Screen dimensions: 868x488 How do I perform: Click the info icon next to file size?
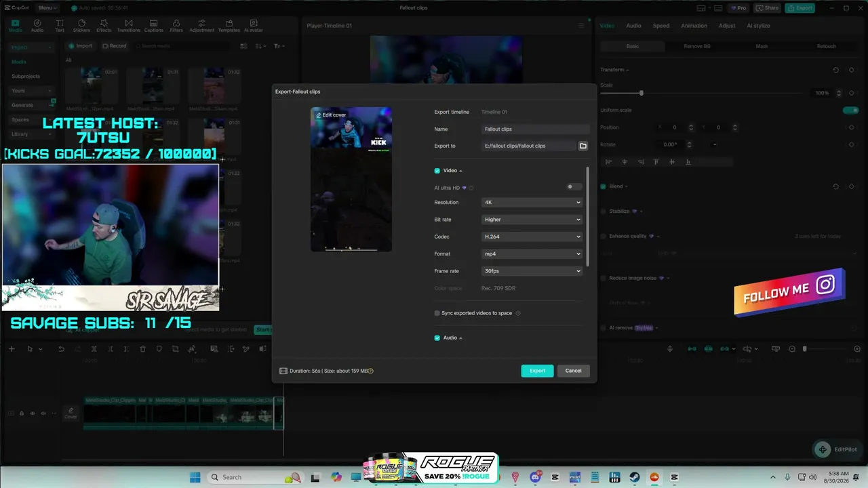[x=371, y=371]
